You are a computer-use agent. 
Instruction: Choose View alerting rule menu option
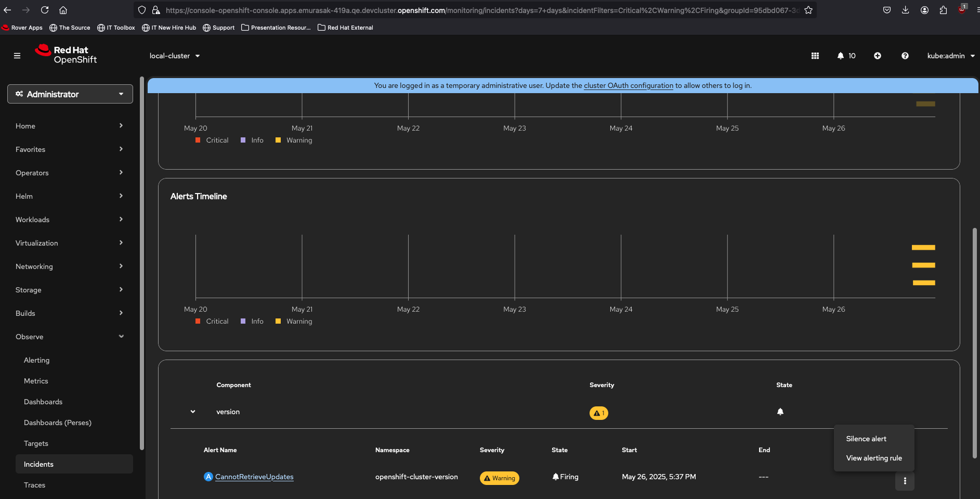pyautogui.click(x=873, y=458)
